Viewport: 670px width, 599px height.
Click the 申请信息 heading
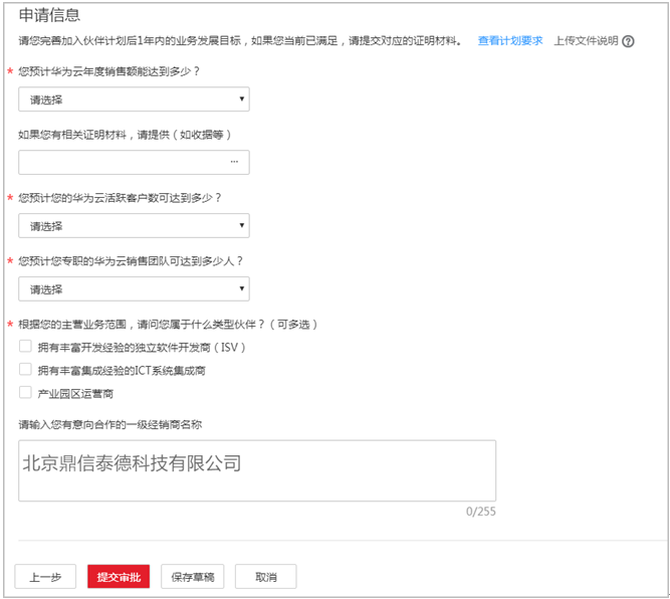49,15
